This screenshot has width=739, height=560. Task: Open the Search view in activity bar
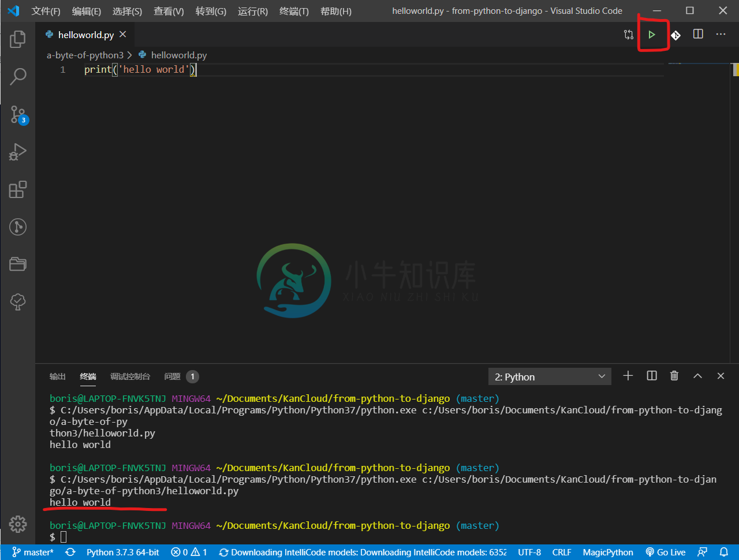coord(18,76)
